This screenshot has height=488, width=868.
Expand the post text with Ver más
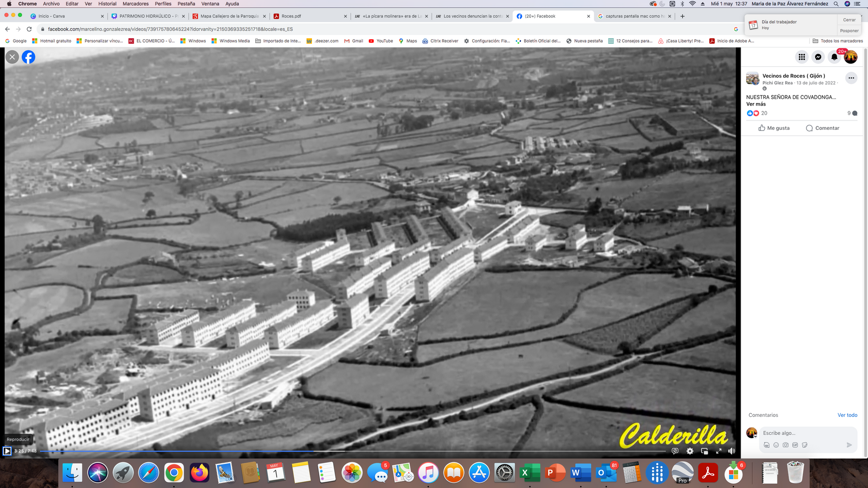756,104
